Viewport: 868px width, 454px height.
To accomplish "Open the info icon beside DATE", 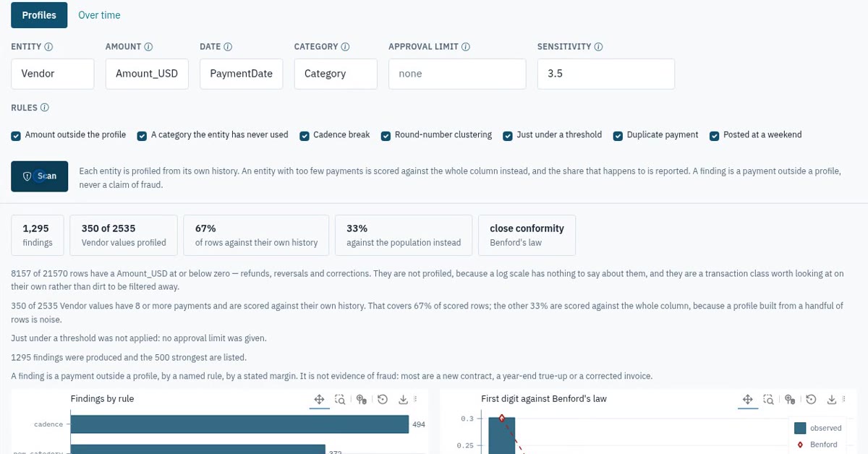I will pos(228,47).
